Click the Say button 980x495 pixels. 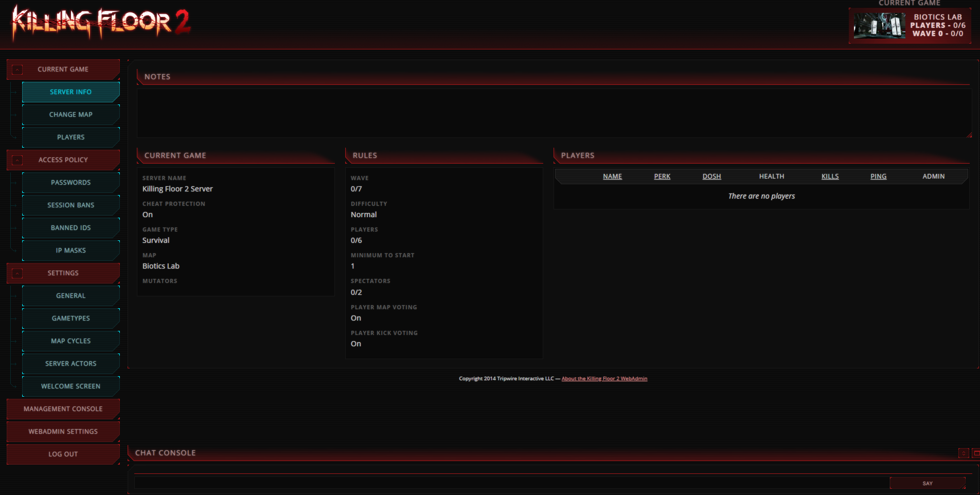point(928,483)
